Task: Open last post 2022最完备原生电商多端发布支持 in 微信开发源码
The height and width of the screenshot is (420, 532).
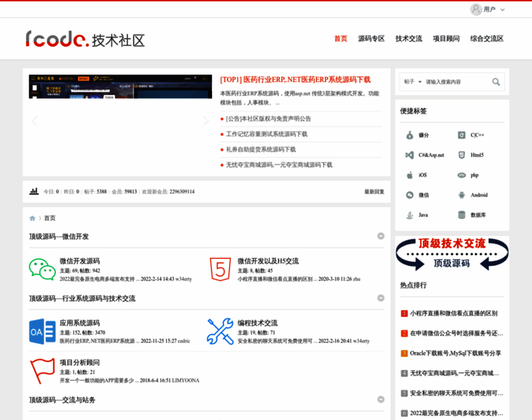Action: (99, 279)
